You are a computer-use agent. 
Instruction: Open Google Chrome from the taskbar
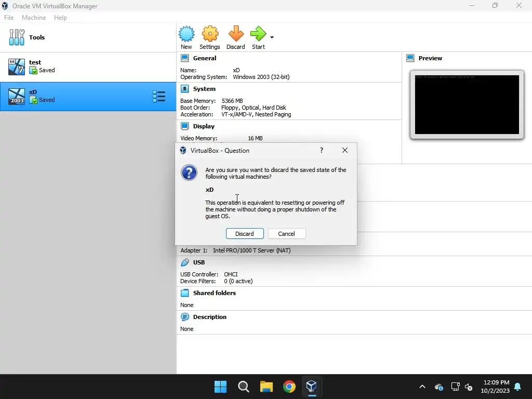coord(289,387)
